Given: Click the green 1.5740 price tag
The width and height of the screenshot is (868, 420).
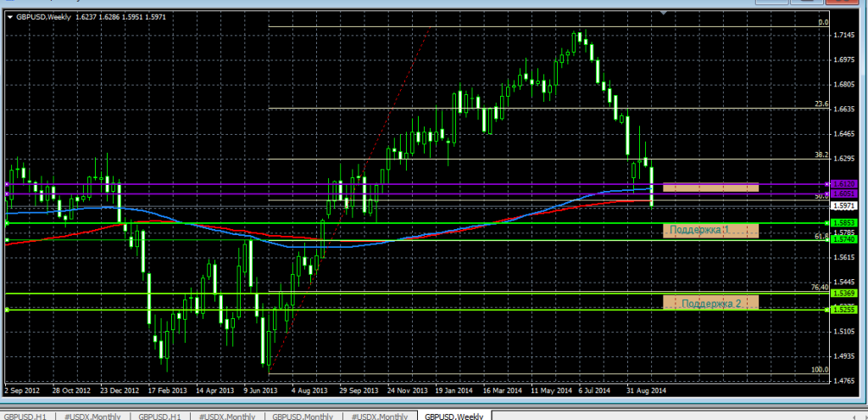Looking at the screenshot, I should point(843,240).
